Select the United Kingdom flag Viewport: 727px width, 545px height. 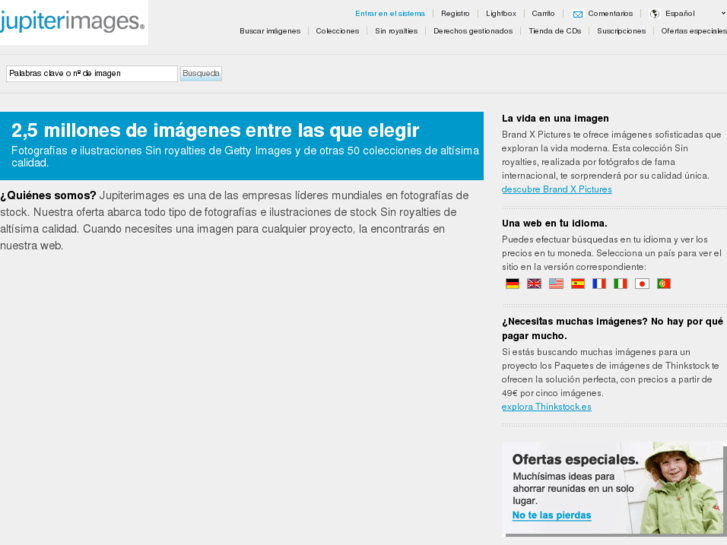click(x=534, y=283)
